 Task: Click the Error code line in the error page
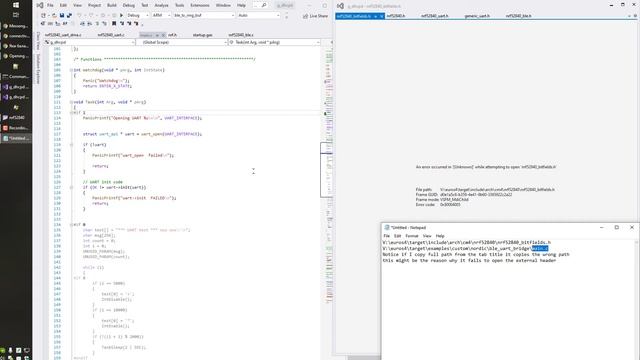pos(438,204)
